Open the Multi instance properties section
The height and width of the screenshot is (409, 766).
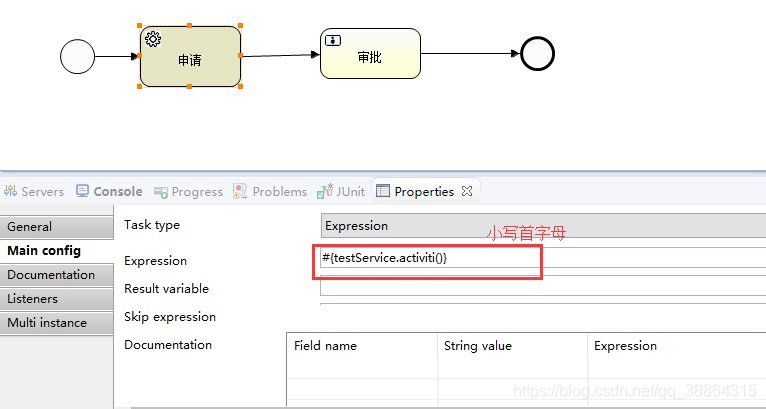click(57, 323)
